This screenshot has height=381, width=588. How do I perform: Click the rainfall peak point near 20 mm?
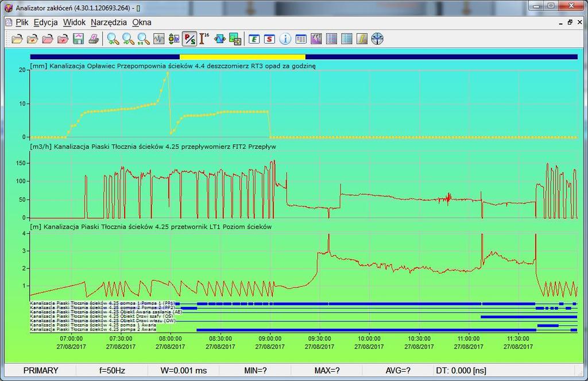tap(168, 73)
